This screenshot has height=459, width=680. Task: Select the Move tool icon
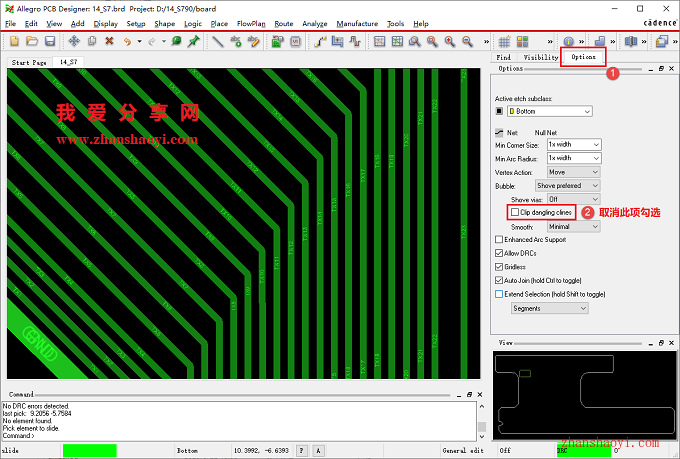[74, 41]
